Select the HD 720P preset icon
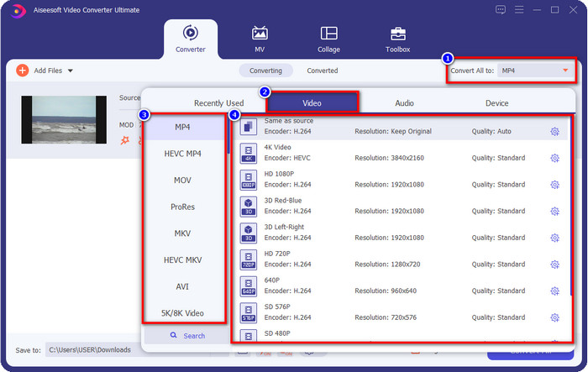This screenshot has width=588, height=372. pos(249,259)
